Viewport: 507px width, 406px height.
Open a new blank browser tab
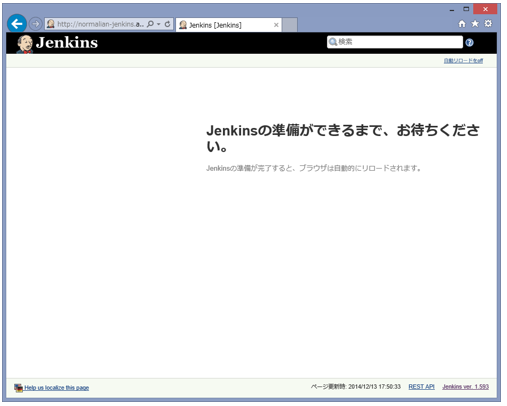click(x=290, y=25)
